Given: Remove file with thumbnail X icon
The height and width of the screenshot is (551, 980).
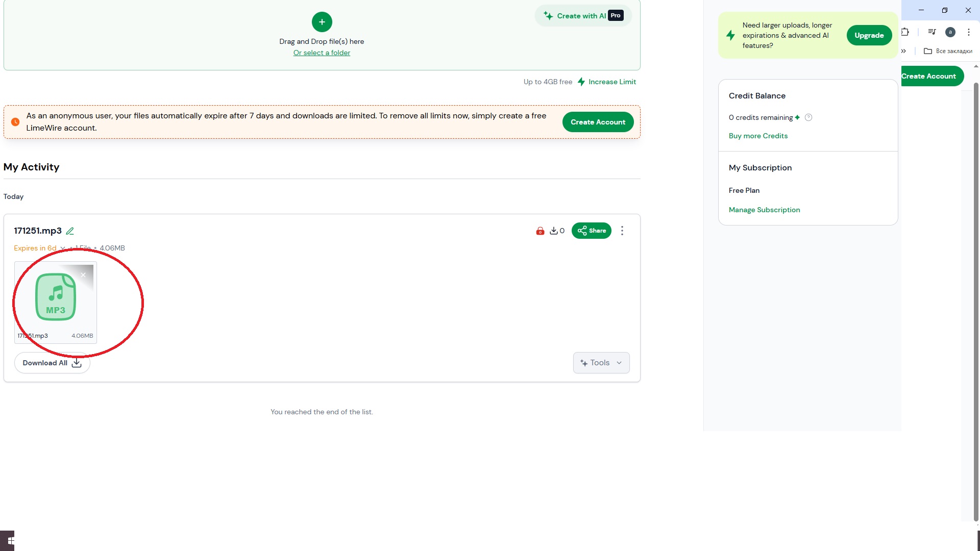Looking at the screenshot, I should [x=83, y=275].
